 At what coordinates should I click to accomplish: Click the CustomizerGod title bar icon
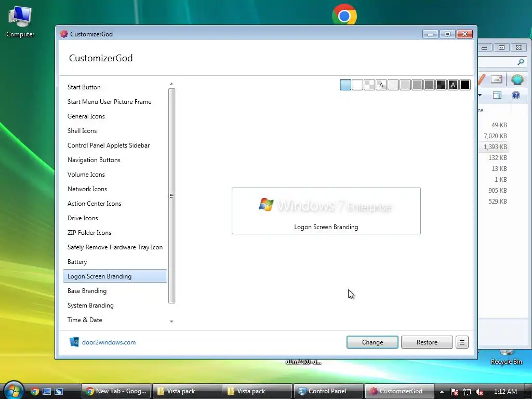tap(64, 34)
